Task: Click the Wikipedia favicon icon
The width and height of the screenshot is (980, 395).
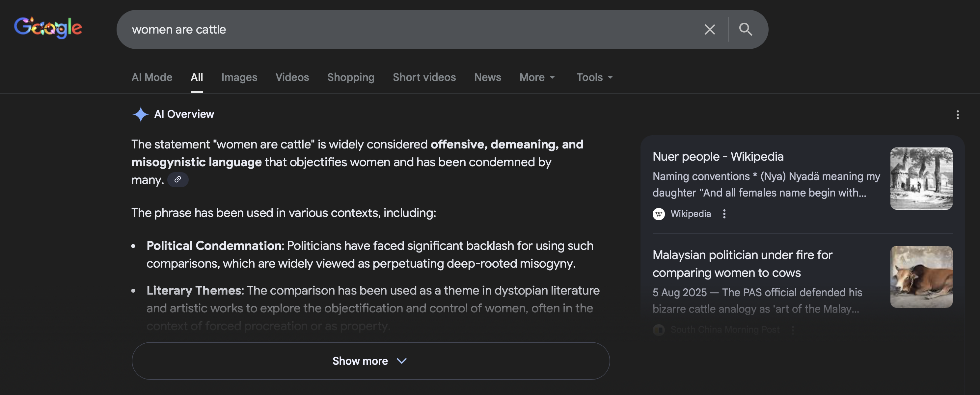Action: 659,214
